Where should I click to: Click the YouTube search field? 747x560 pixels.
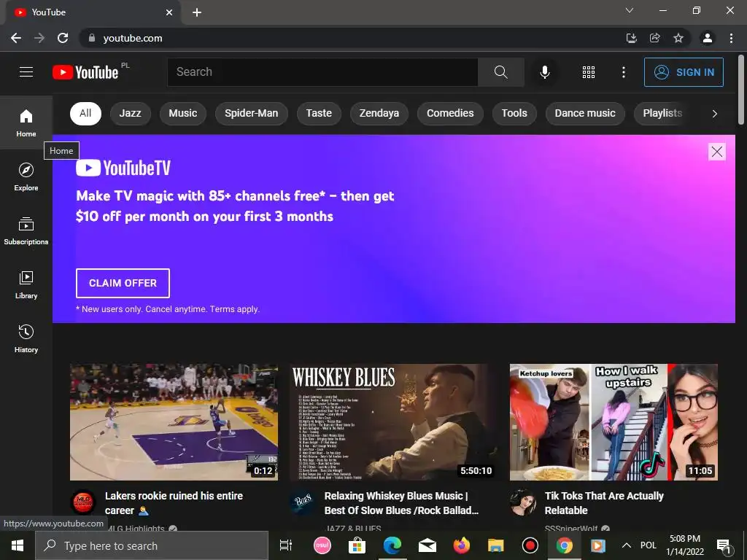click(x=322, y=72)
